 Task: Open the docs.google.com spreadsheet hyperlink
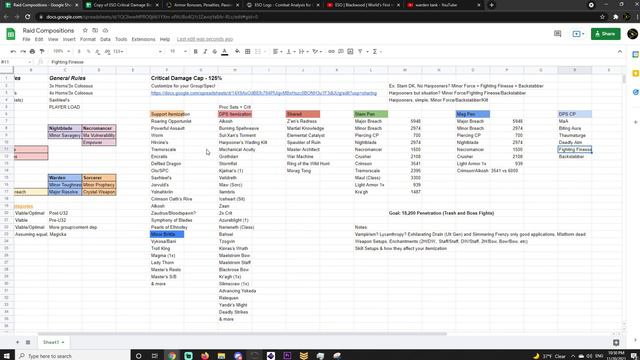point(264,93)
